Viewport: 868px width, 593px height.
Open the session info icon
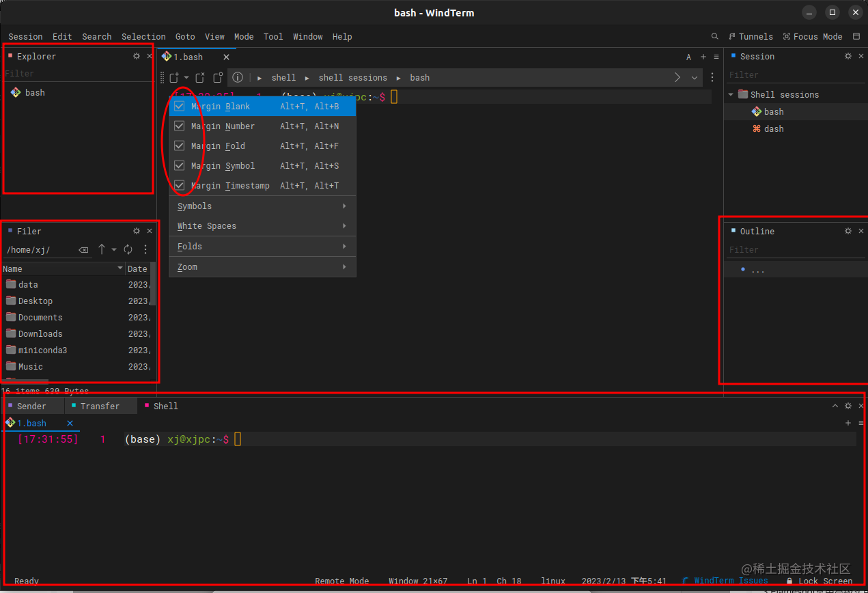238,78
